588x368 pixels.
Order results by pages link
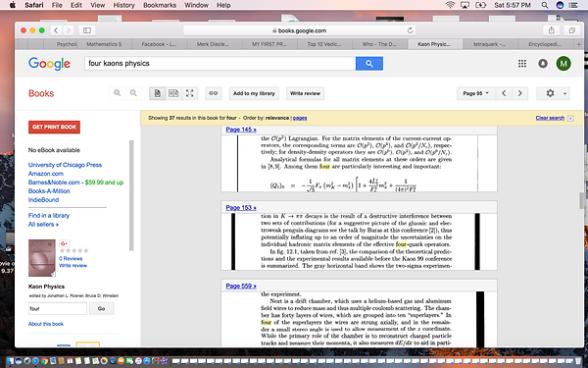click(x=300, y=118)
